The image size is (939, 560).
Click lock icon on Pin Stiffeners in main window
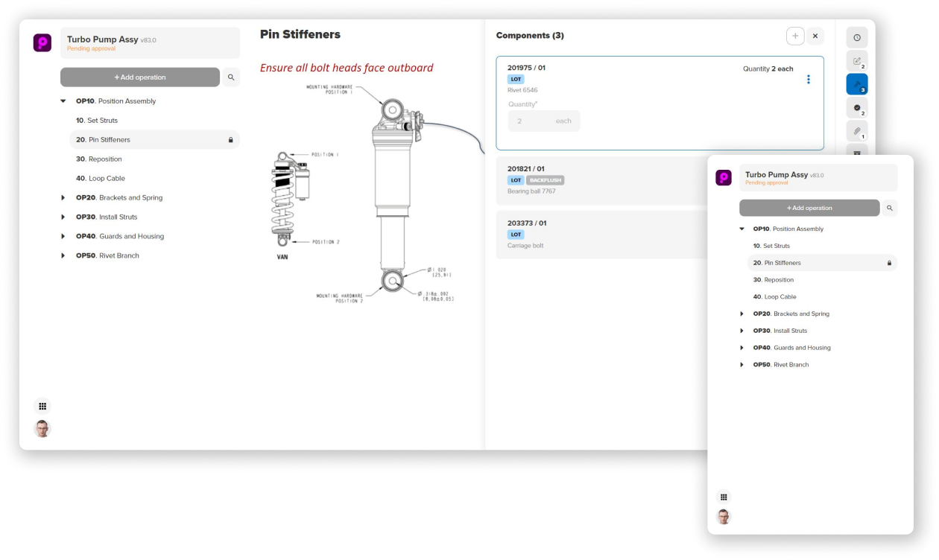(x=230, y=140)
